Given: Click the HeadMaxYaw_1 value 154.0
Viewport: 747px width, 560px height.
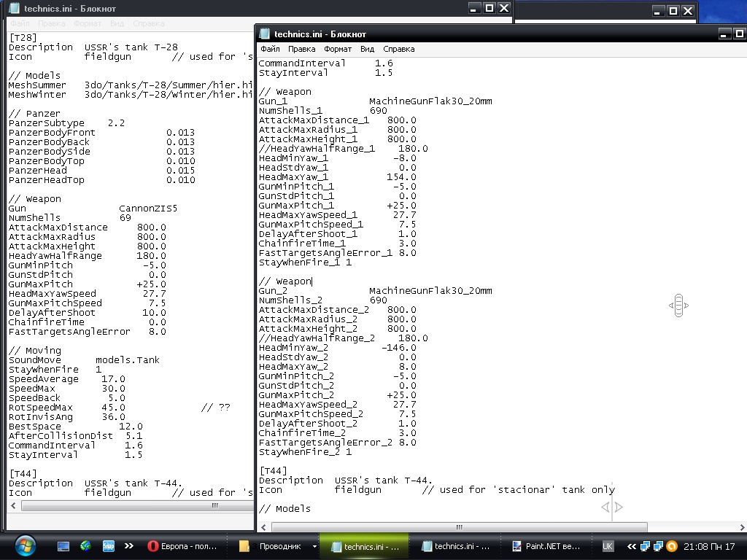Looking at the screenshot, I should coord(401,177).
